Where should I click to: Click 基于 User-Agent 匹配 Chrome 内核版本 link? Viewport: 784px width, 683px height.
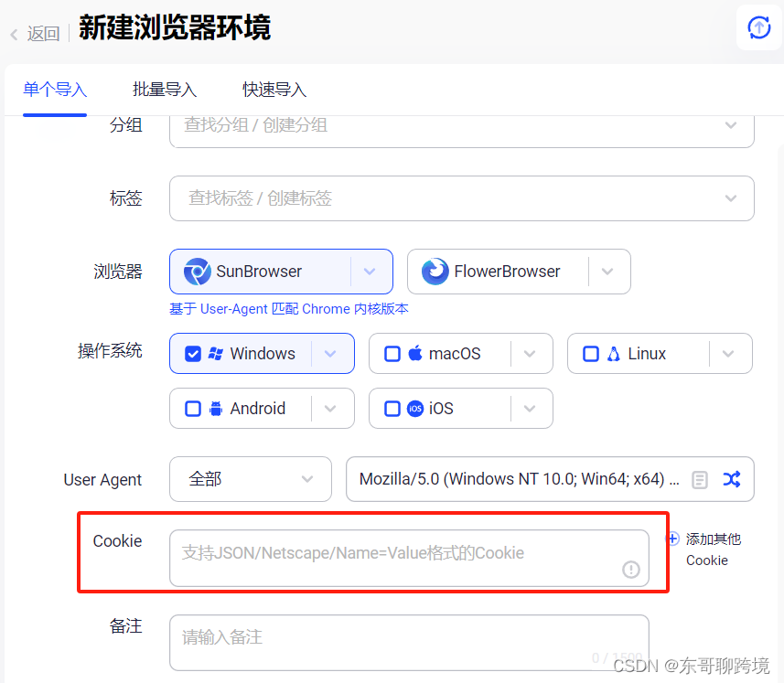289,309
